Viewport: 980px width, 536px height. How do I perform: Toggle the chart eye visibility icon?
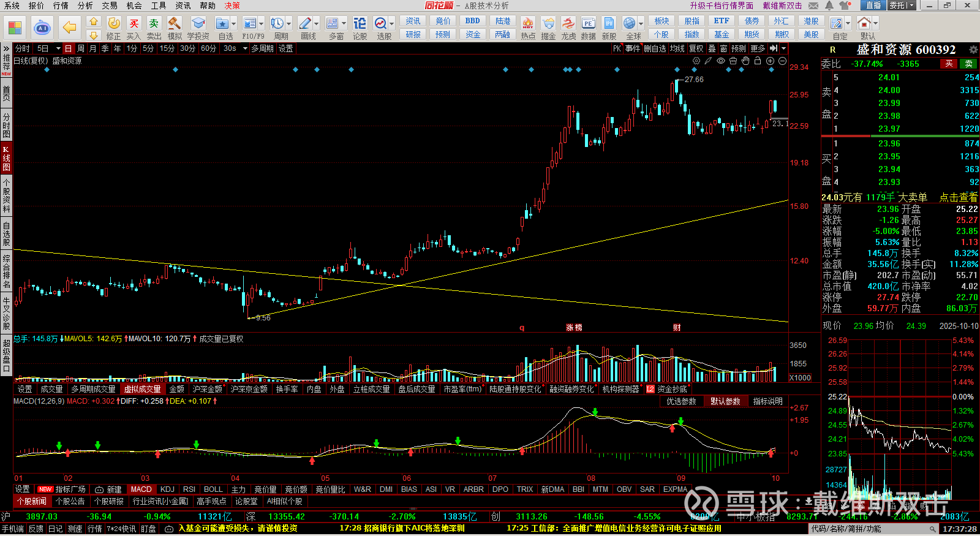click(721, 61)
